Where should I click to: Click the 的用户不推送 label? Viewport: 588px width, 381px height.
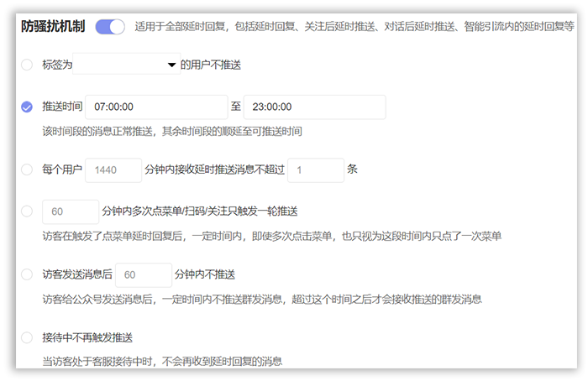[x=211, y=65]
